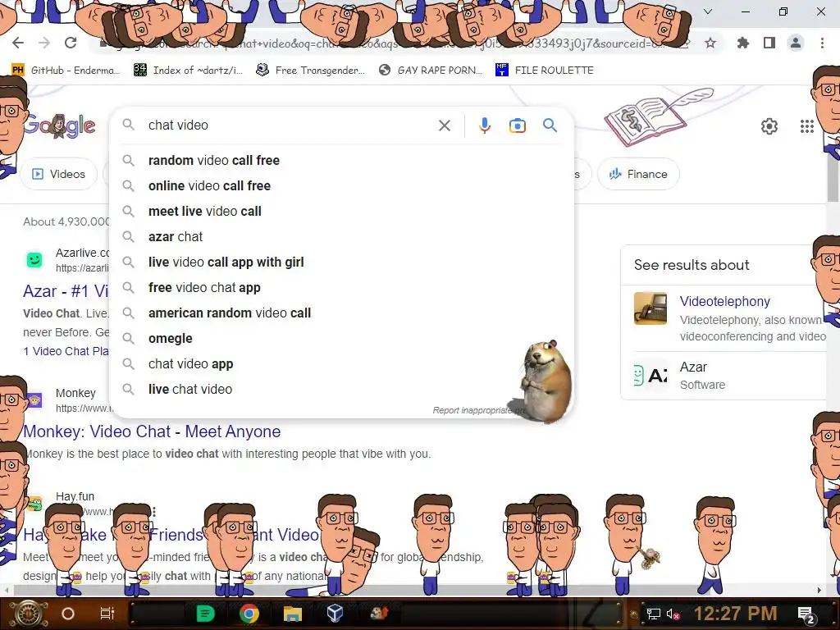
Task: Click the Hay.fun site name
Action: pyautogui.click(x=75, y=496)
